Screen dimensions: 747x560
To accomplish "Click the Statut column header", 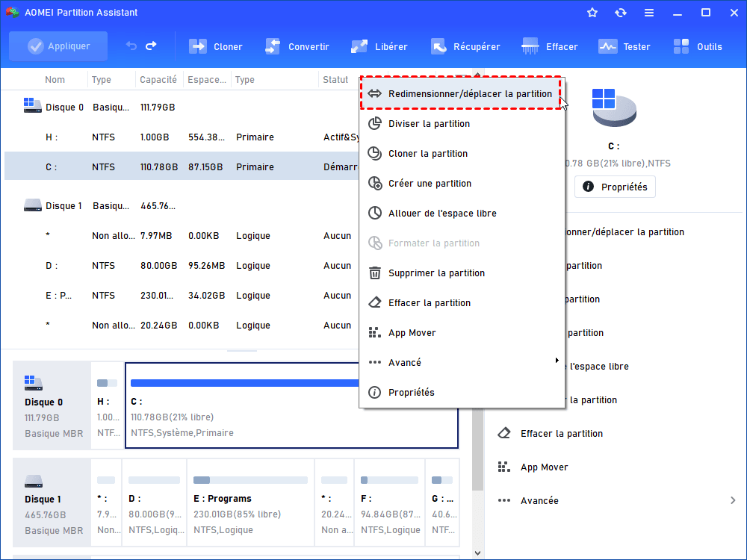I will tap(335, 80).
